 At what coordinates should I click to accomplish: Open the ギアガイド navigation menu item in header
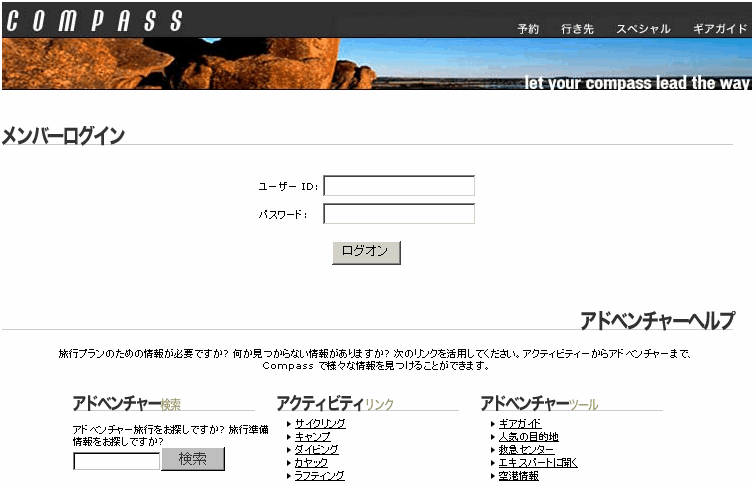tap(720, 29)
